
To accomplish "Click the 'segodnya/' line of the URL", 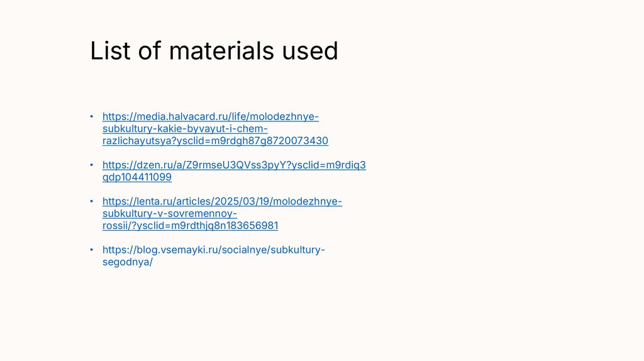I will click(127, 262).
